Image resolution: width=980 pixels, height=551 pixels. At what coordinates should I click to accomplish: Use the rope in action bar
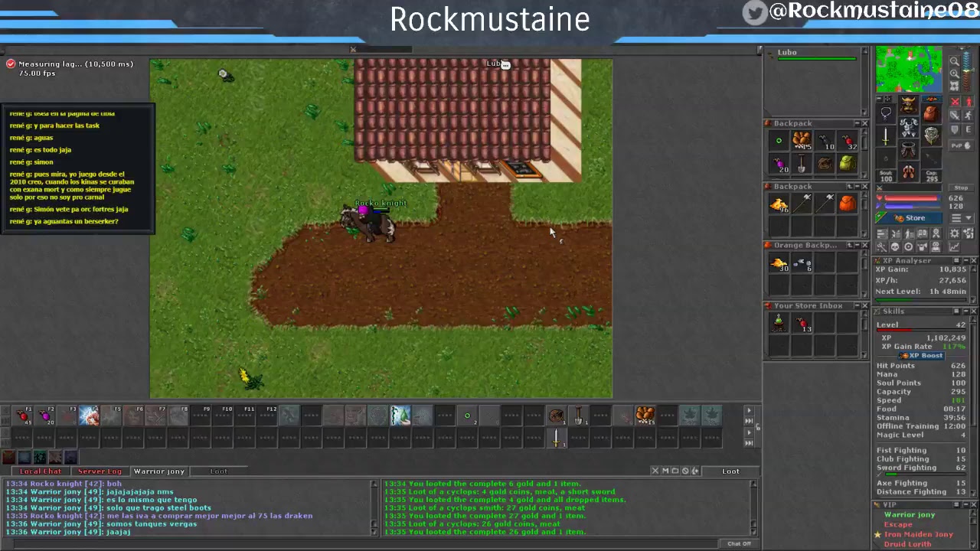tap(557, 416)
